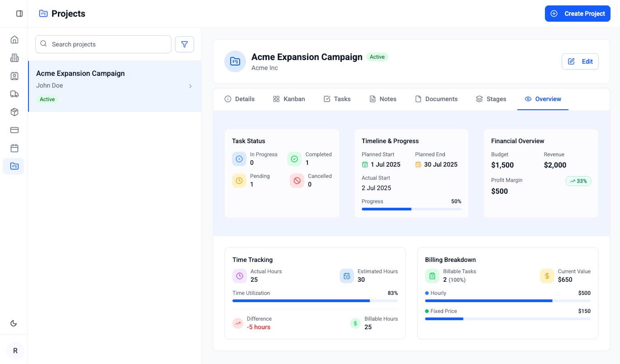
Task: Expand Acme Expansion Campaign chevron arrow
Action: (x=190, y=86)
